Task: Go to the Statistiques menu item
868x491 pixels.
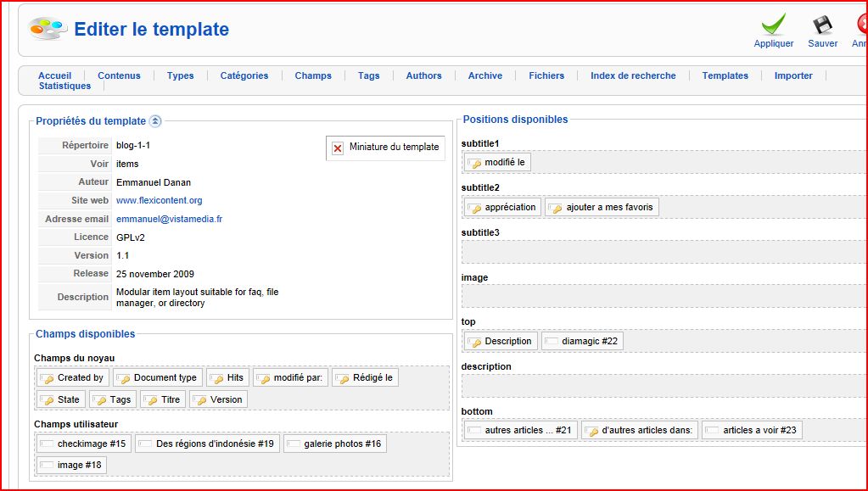Action: (x=64, y=86)
